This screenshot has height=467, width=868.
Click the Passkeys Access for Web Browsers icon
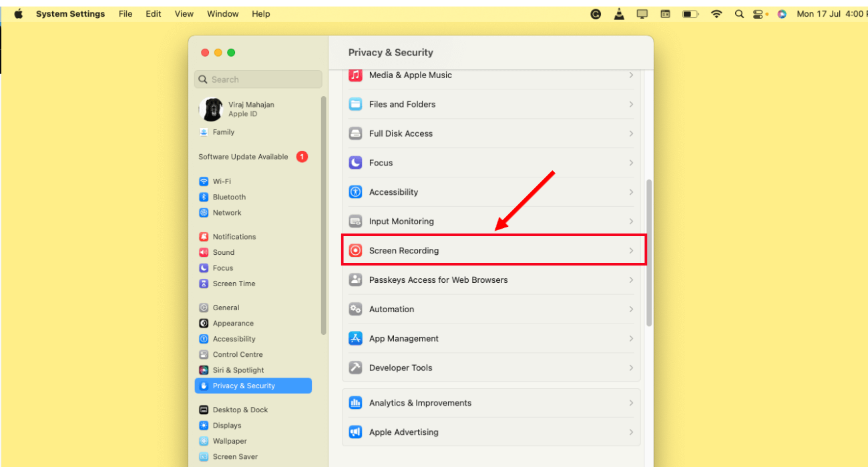pyautogui.click(x=356, y=280)
